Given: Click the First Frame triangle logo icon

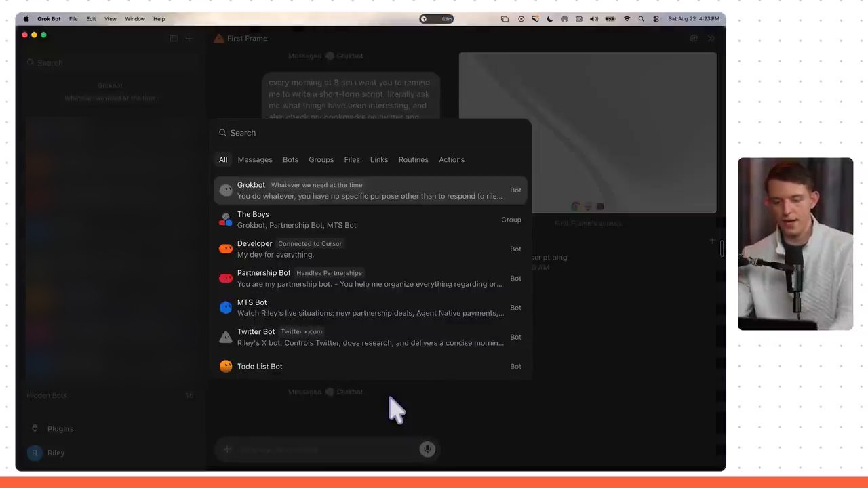Looking at the screenshot, I should point(219,39).
